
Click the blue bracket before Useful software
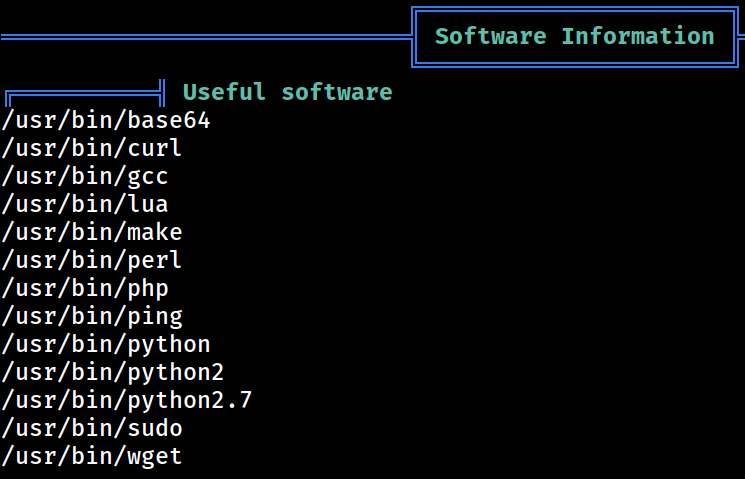click(85, 94)
